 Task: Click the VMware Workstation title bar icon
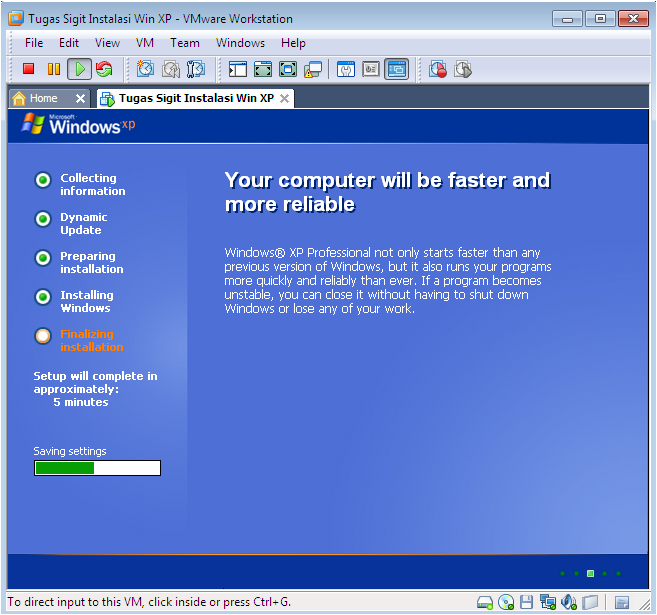tap(16, 18)
